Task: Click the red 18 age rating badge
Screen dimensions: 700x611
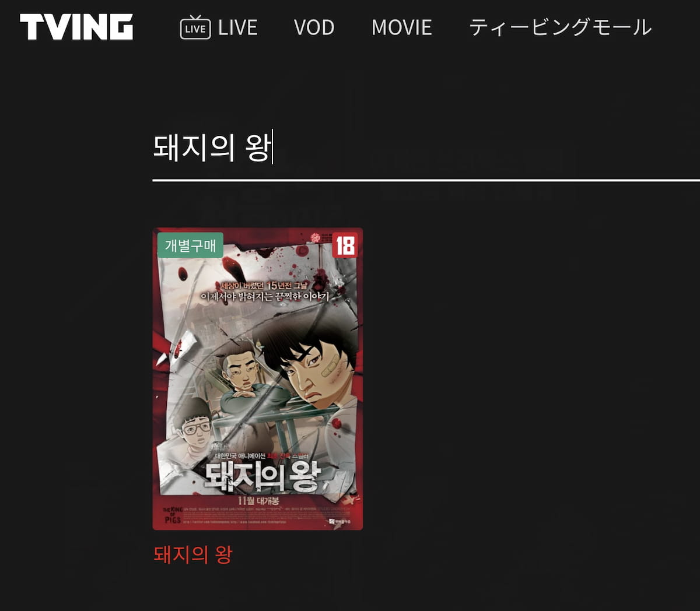Action: click(x=345, y=245)
